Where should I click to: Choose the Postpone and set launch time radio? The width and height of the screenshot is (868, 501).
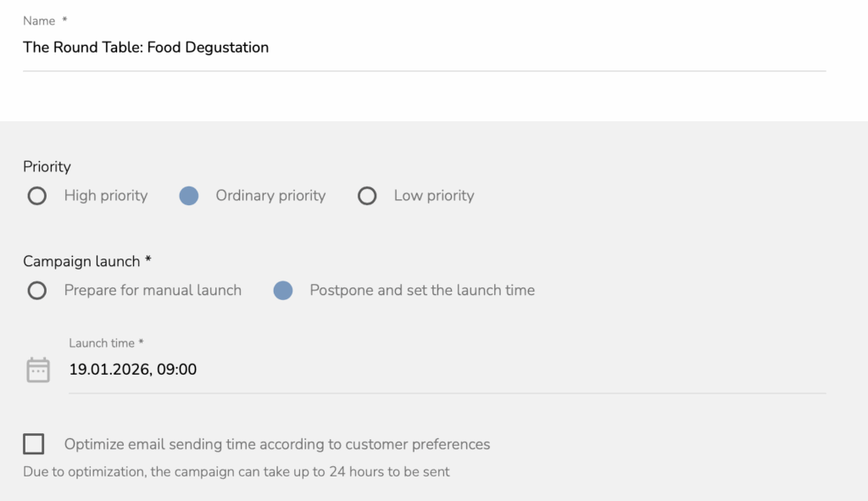coord(283,291)
